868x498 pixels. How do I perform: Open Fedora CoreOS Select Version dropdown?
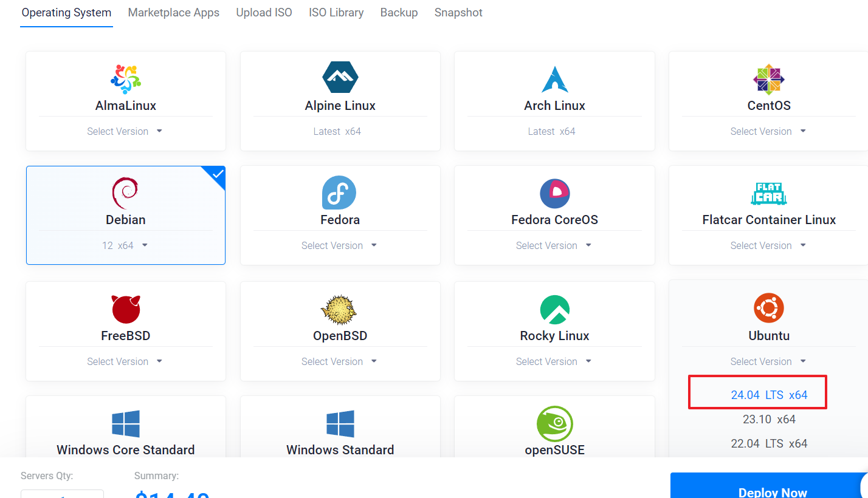(554, 245)
